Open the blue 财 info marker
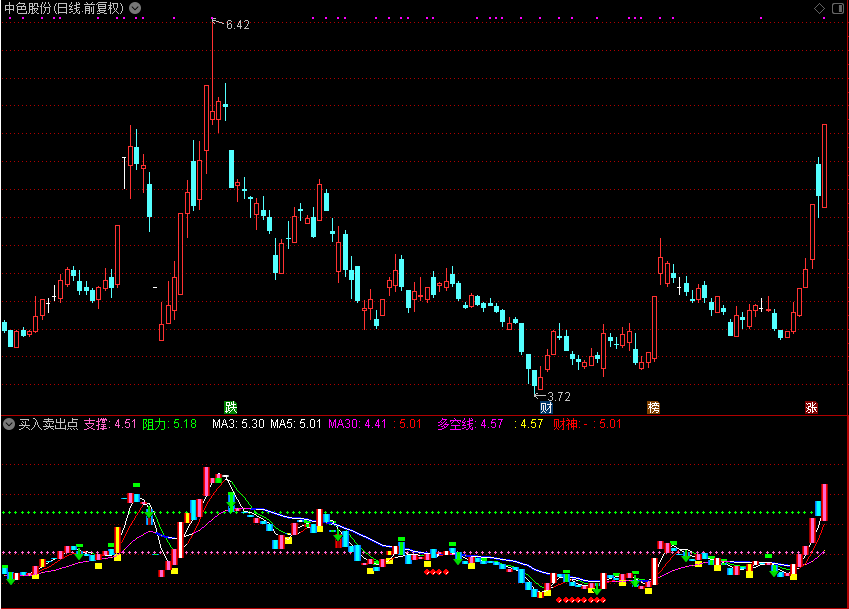The width and height of the screenshot is (849, 609). pos(546,408)
